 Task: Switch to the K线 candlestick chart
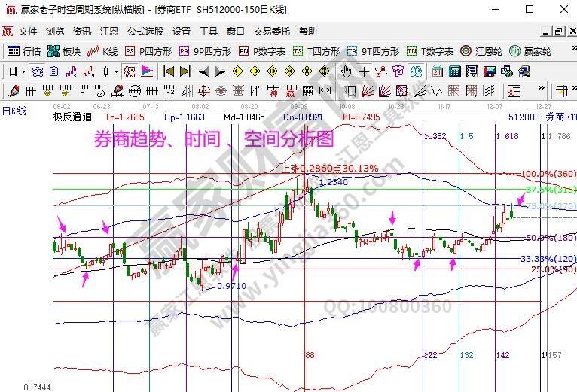click(103, 51)
